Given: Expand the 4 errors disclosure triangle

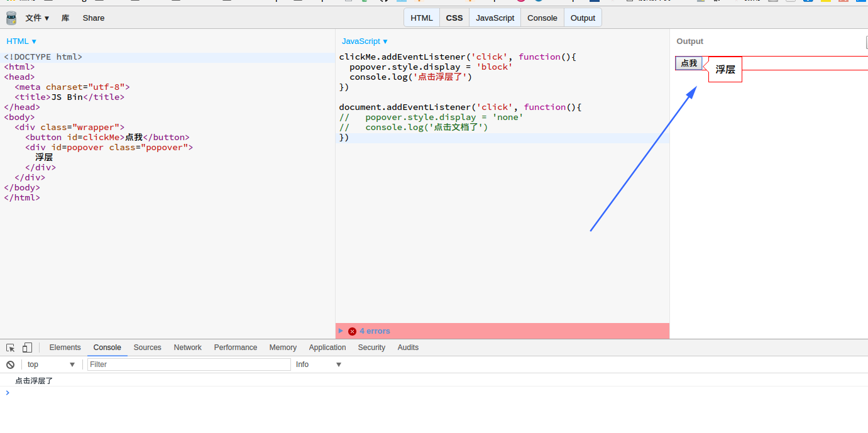Looking at the screenshot, I should [341, 331].
